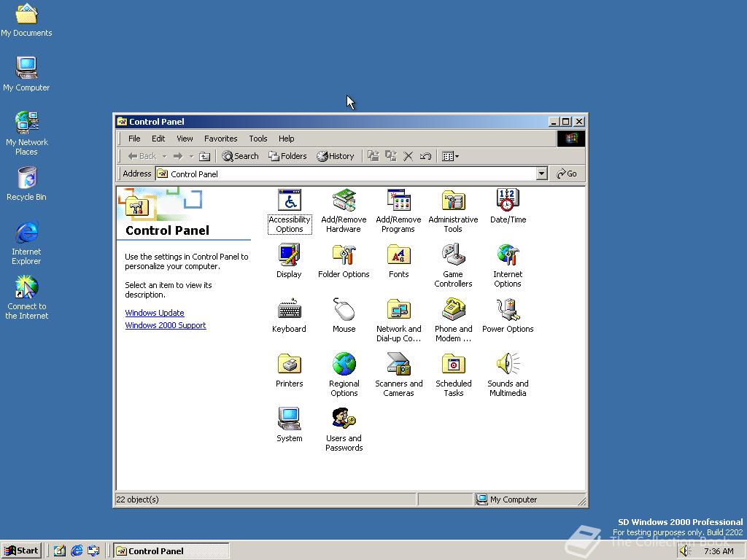This screenshot has height=560, width=747.
Task: Open Add/Remove Programs applet
Action: click(x=399, y=211)
